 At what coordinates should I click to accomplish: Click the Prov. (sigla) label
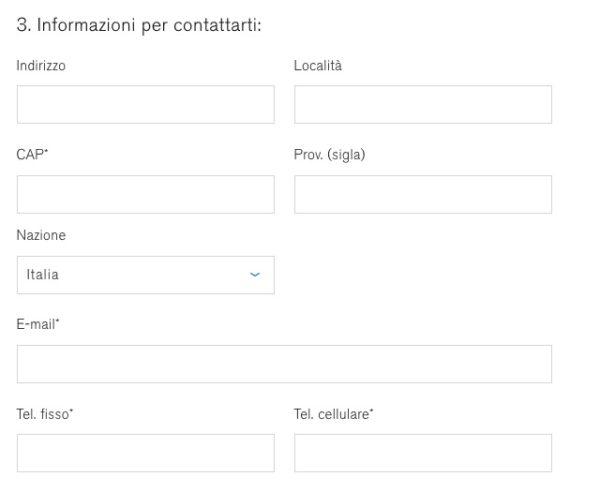[x=329, y=155]
